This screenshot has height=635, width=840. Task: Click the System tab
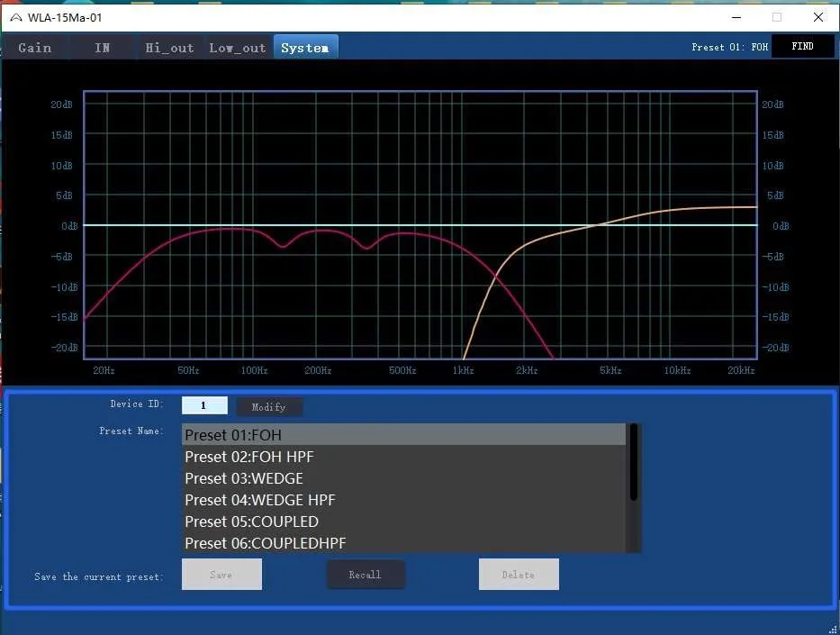pyautogui.click(x=305, y=47)
